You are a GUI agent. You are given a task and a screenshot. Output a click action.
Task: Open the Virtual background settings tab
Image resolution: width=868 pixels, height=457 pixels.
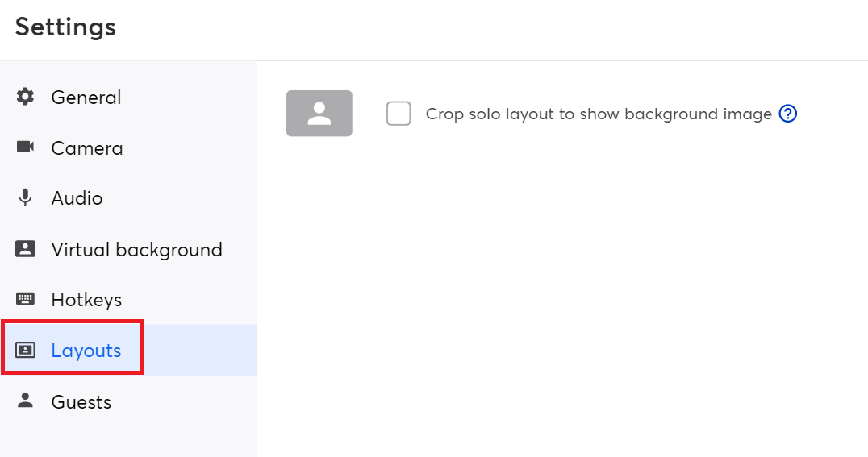point(136,250)
